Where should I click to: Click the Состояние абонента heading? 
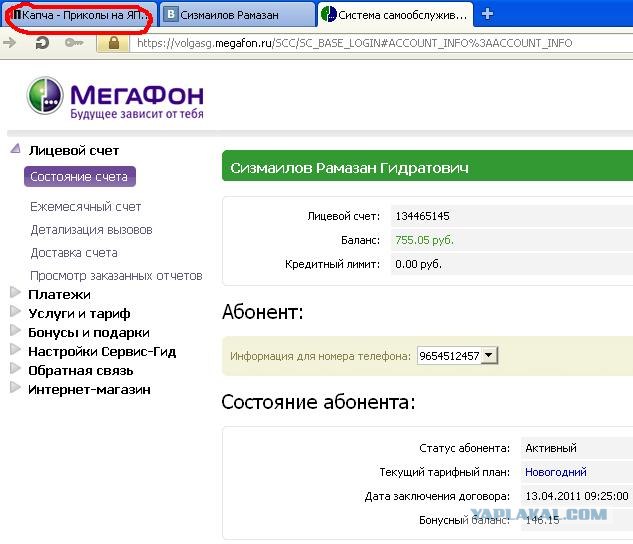pyautogui.click(x=318, y=402)
